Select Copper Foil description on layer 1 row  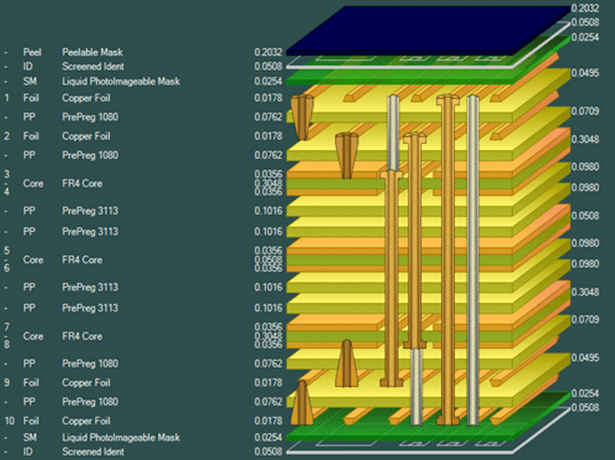[x=86, y=98]
